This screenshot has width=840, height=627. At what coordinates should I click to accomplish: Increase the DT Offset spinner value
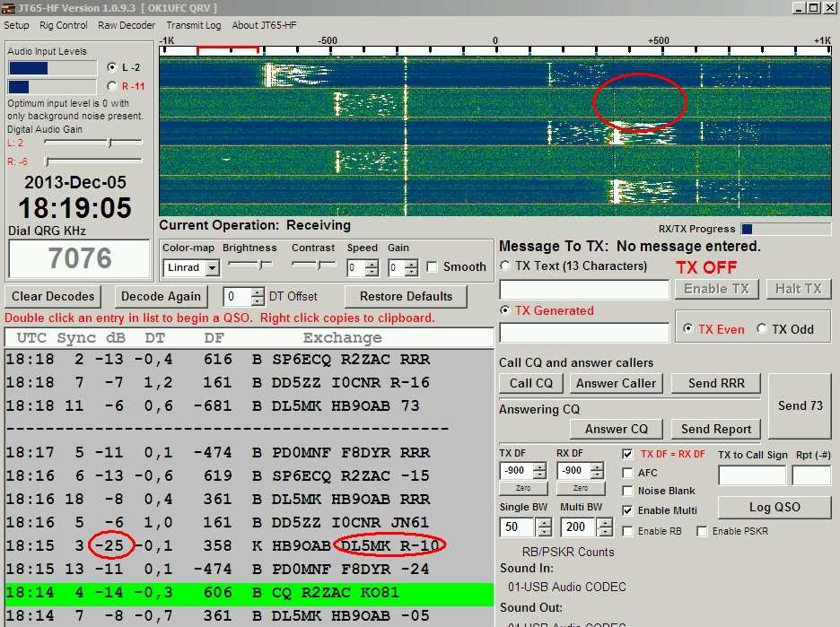[x=258, y=292]
